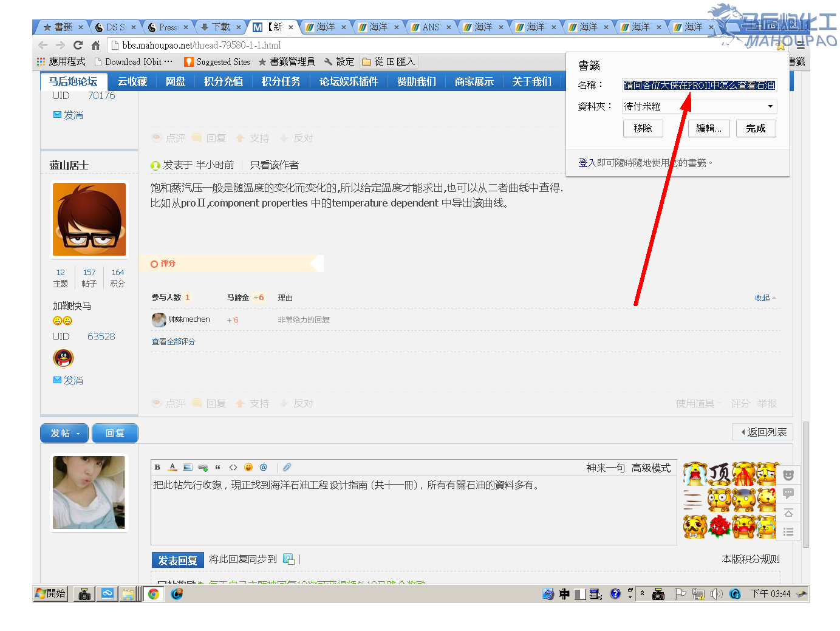This screenshot has width=840, height=631.
Task: Click 完成 button in bookmark popup
Action: click(756, 128)
